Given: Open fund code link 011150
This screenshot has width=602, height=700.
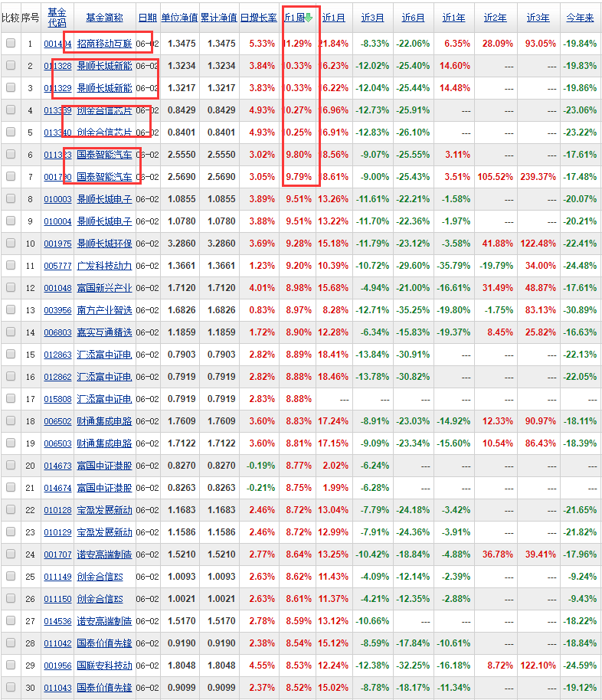Looking at the screenshot, I should point(57,599).
